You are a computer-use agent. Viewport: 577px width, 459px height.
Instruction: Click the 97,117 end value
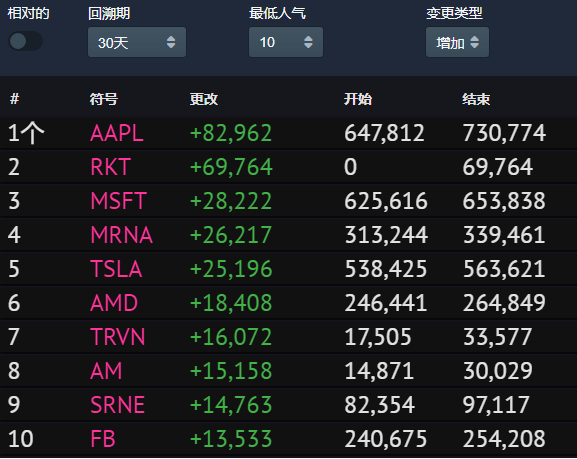click(x=496, y=405)
